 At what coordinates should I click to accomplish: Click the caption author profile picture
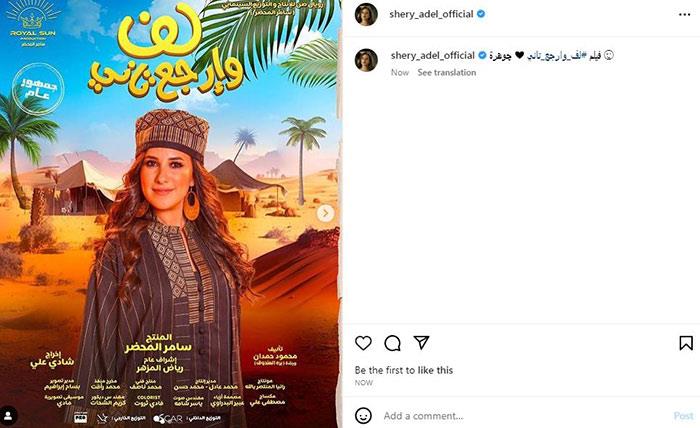point(366,60)
